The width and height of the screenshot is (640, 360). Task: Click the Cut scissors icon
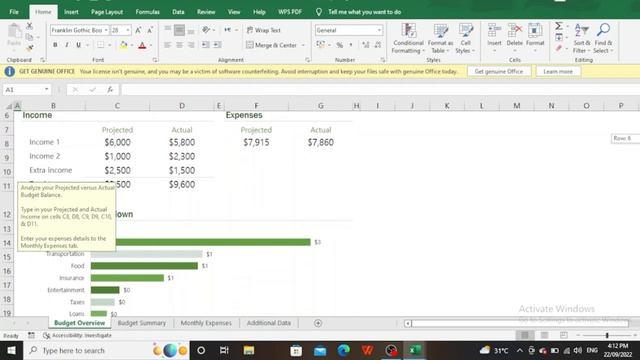coord(29,26)
